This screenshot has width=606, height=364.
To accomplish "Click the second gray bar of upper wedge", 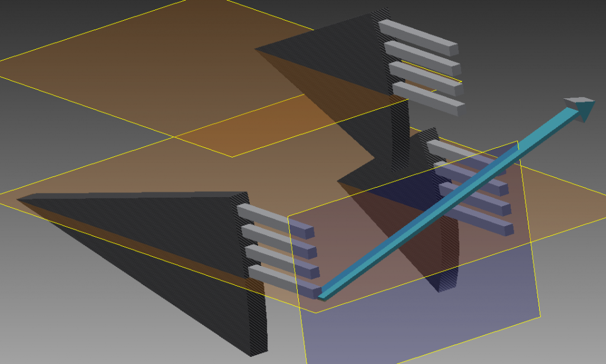I will tap(421, 53).
